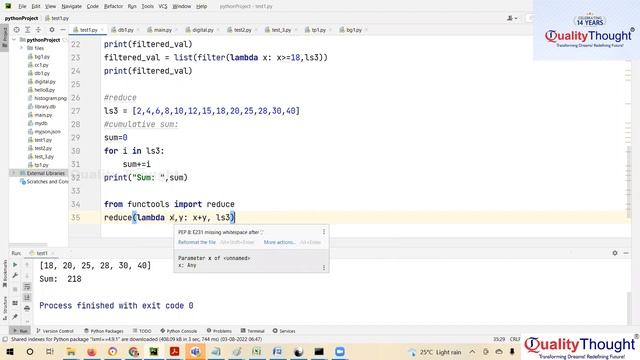Show hidden system tray icons
The image size is (640, 360).
(x=472, y=352)
